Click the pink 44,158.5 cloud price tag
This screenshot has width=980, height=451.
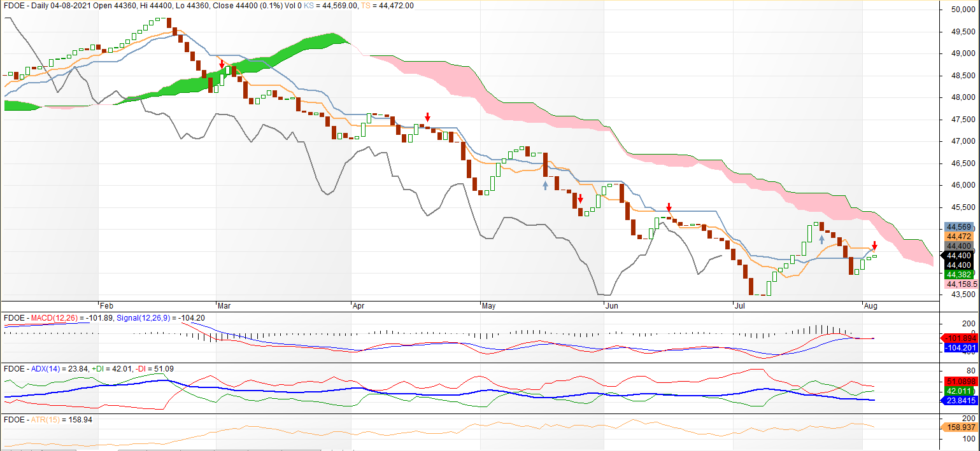click(962, 284)
